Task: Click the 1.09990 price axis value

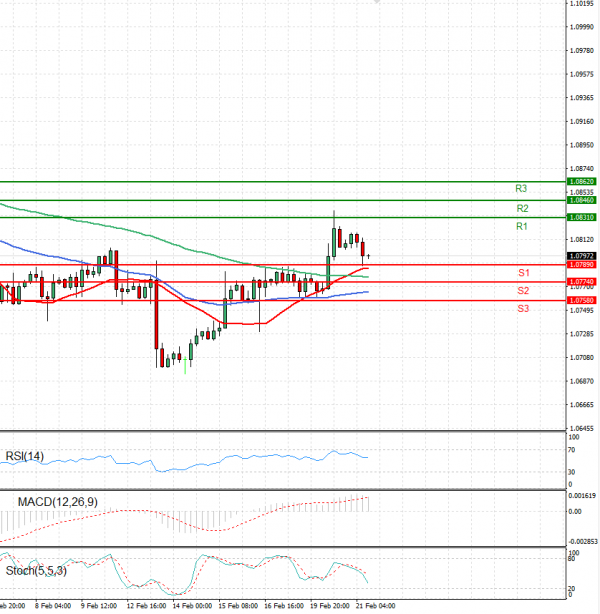Action: (x=582, y=27)
